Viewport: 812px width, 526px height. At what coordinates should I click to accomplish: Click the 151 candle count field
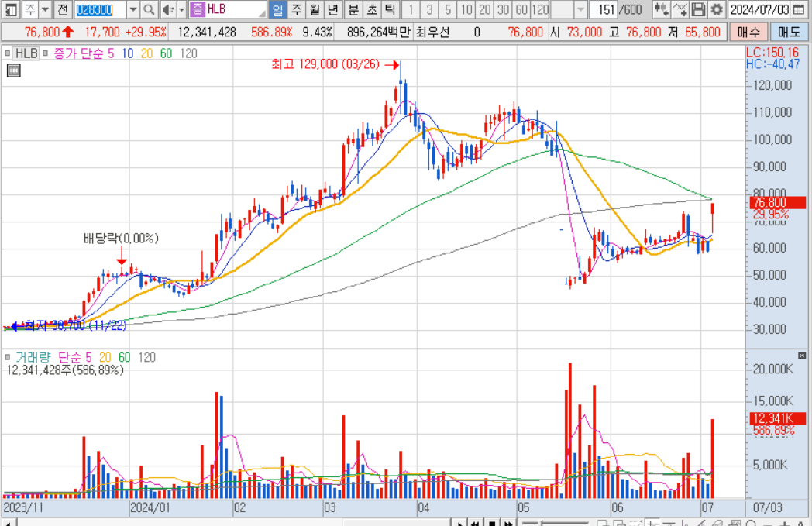tap(604, 9)
